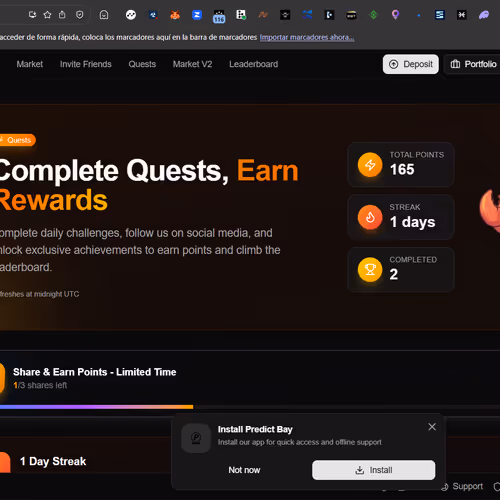The height and width of the screenshot is (500, 500).
Task: Click the shares progress bar
Action: (x=250, y=407)
